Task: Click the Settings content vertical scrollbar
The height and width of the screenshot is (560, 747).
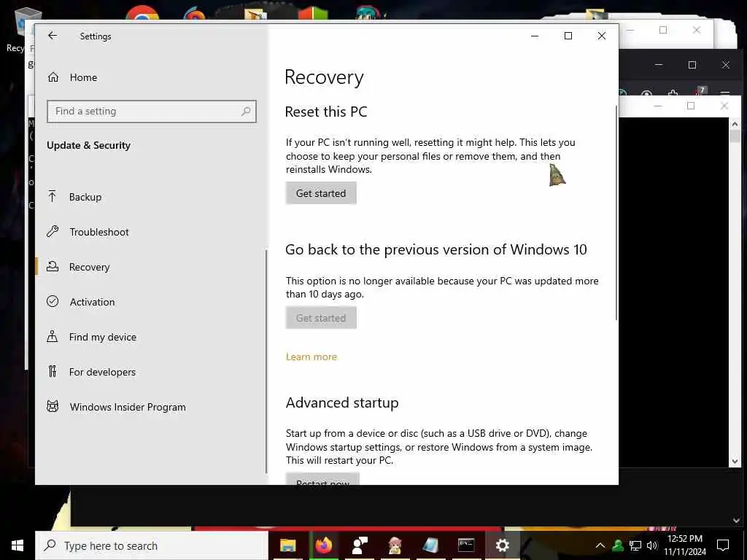Action: tap(616, 212)
